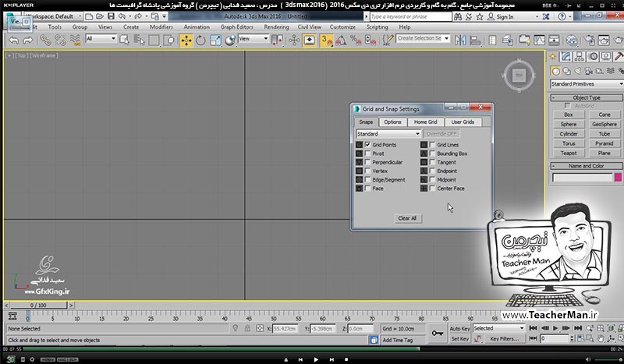Open the selection filter All dropdown
Viewport: 624px width, 364px height.
pyautogui.click(x=101, y=39)
